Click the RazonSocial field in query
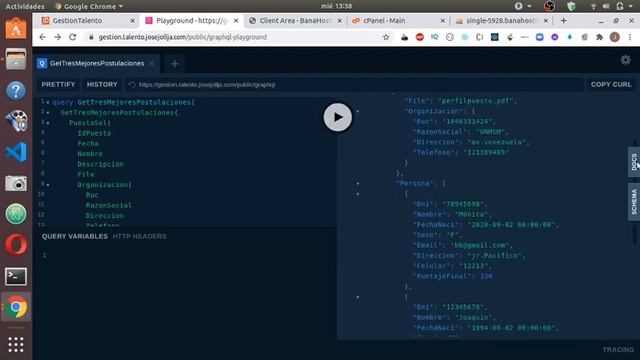 (x=109, y=205)
